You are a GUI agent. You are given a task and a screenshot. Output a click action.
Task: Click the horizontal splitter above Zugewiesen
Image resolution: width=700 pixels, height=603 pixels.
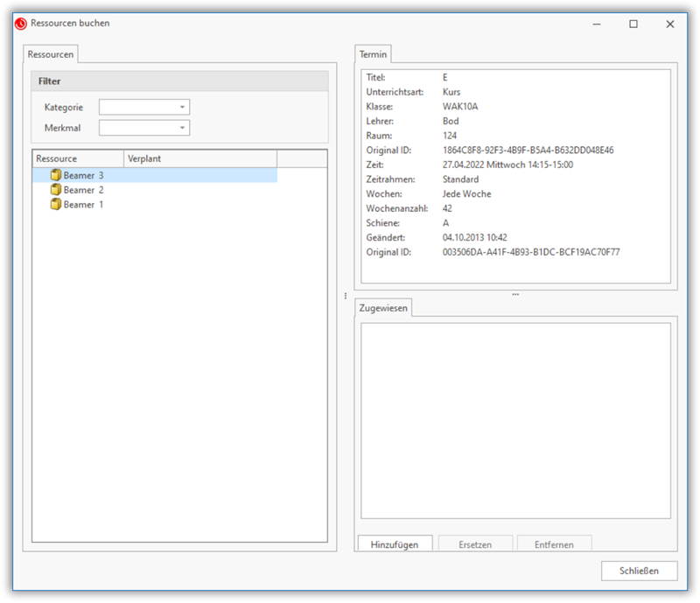(515, 295)
